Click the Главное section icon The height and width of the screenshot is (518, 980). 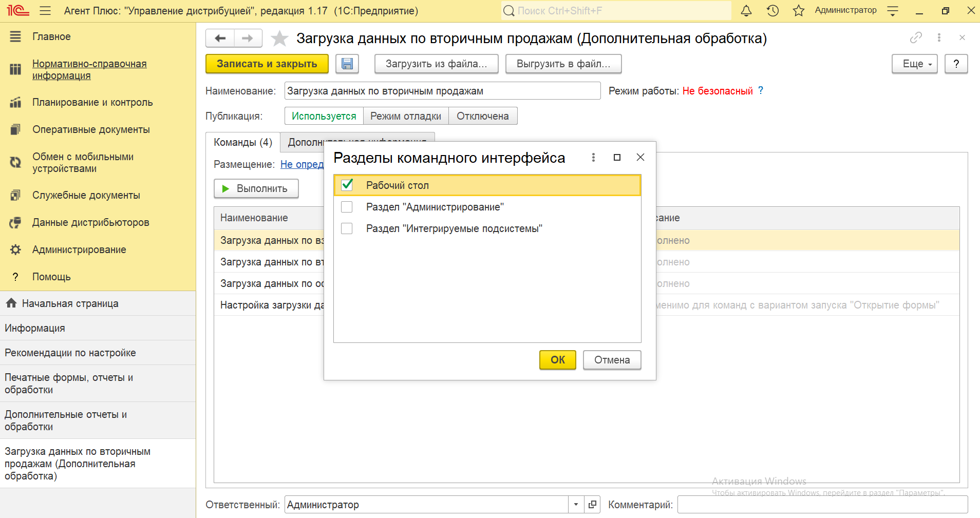(15, 36)
